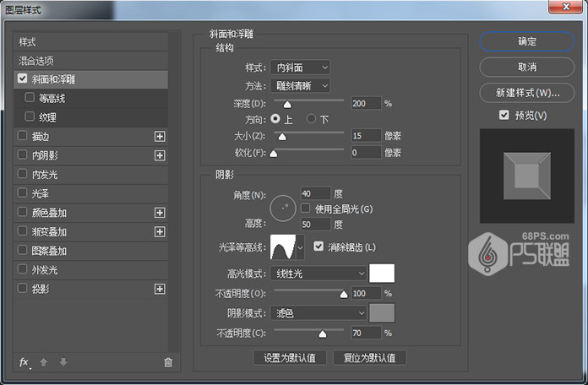Click highlight opacity field 100

tap(366, 293)
